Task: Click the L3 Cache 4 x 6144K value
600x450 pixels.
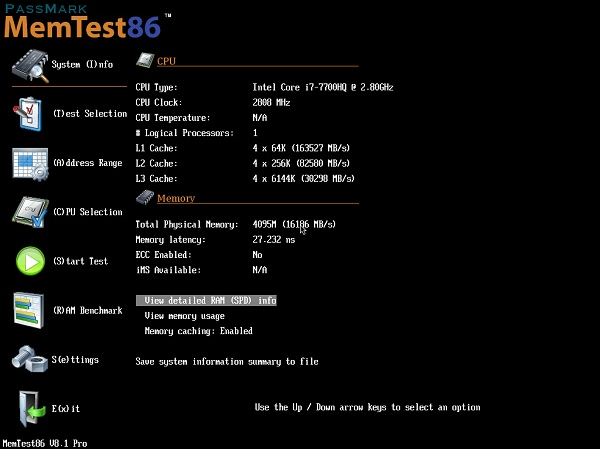Action: [x=303, y=179]
